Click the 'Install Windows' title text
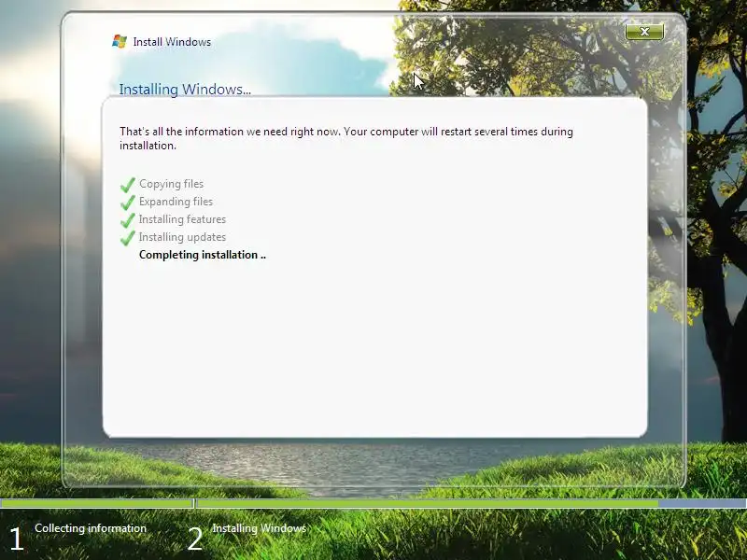This screenshot has width=747, height=560. tap(172, 42)
